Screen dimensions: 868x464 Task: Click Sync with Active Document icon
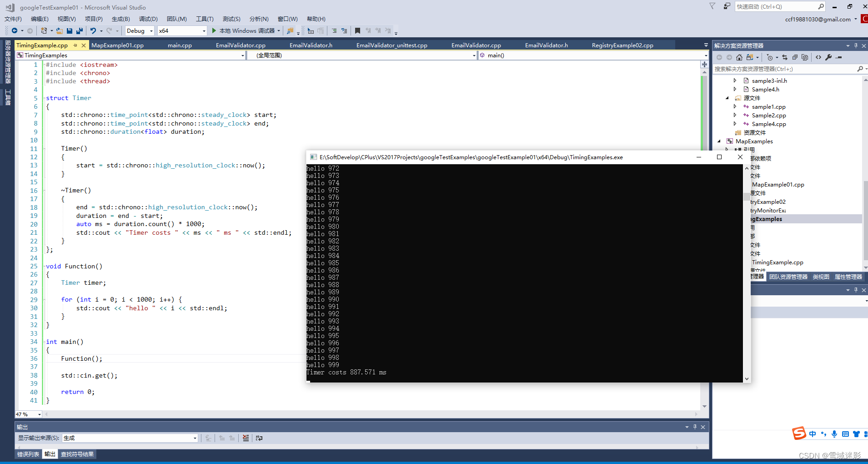point(785,57)
